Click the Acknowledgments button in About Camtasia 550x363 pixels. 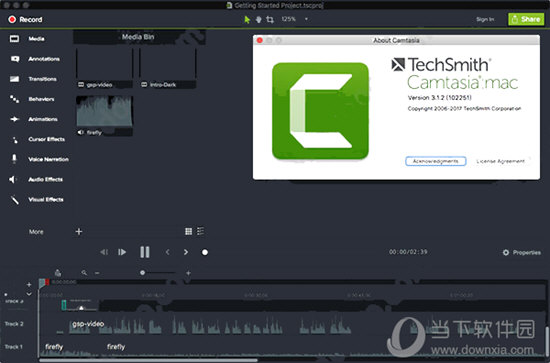436,161
